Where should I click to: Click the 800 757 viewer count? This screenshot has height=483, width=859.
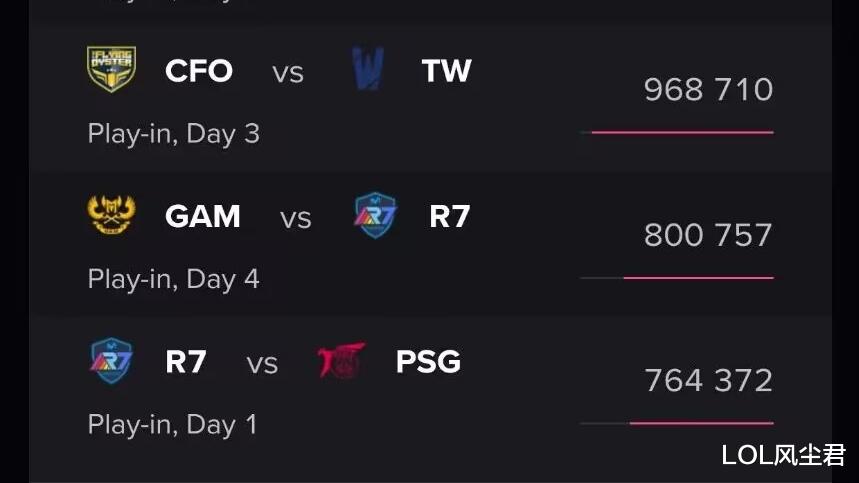click(708, 235)
